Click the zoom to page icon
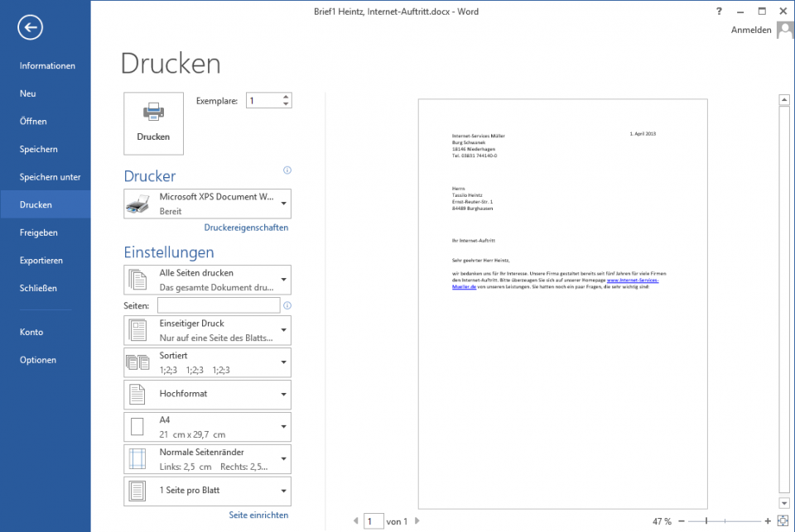This screenshot has width=795, height=532. tap(783, 521)
